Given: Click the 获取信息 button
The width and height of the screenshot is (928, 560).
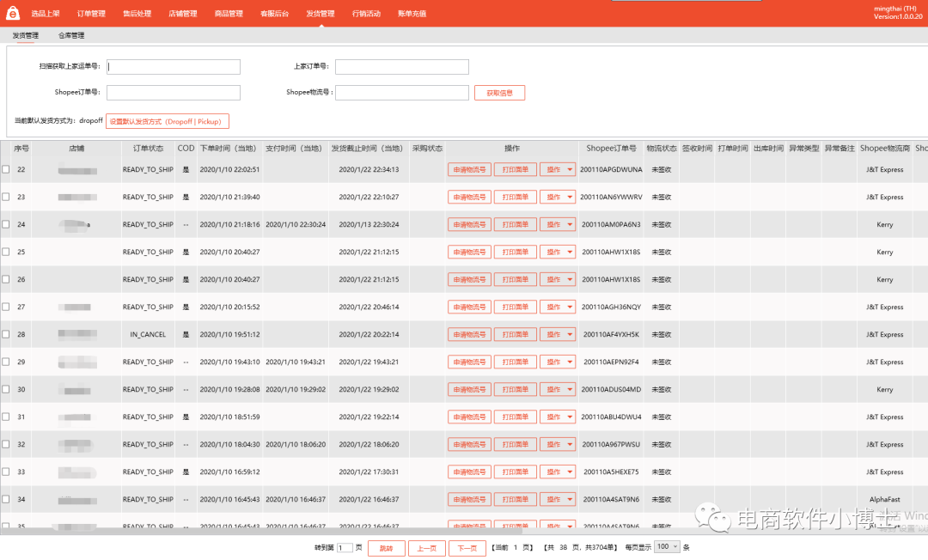Looking at the screenshot, I should click(x=499, y=93).
